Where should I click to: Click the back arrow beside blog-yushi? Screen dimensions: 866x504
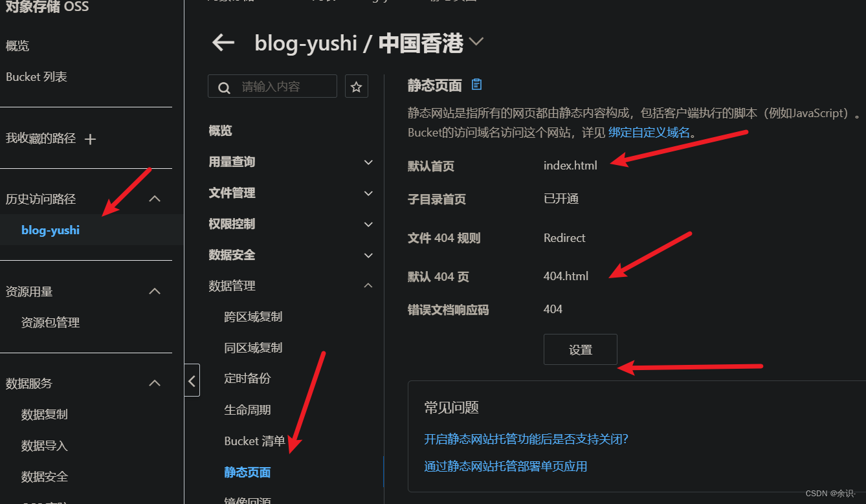click(223, 43)
